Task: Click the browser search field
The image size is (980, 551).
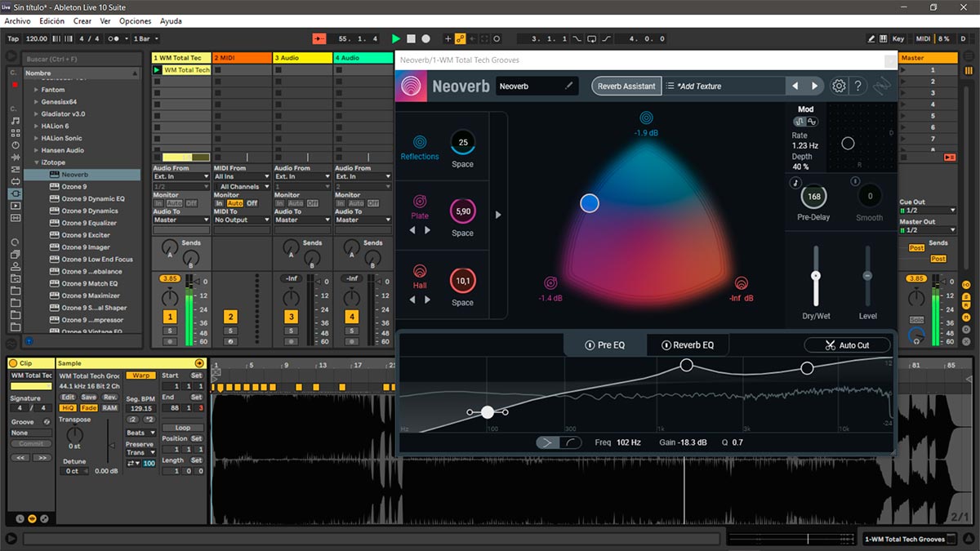Action: (82, 59)
